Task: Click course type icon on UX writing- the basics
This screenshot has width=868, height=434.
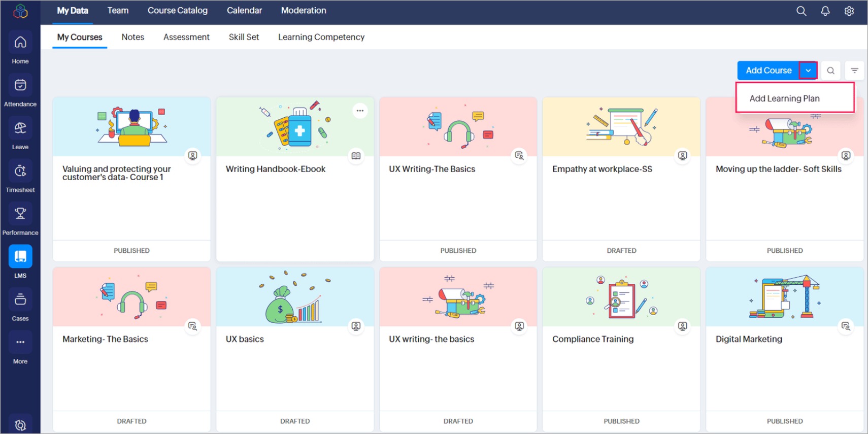Action: tap(519, 326)
